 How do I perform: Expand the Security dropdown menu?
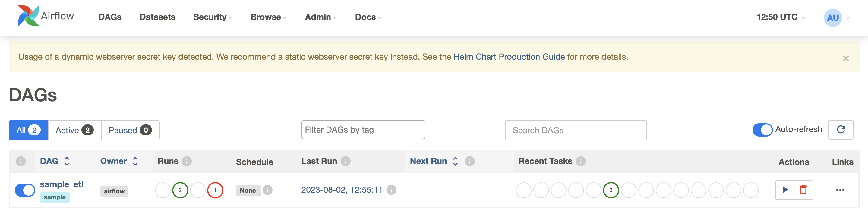pos(212,17)
